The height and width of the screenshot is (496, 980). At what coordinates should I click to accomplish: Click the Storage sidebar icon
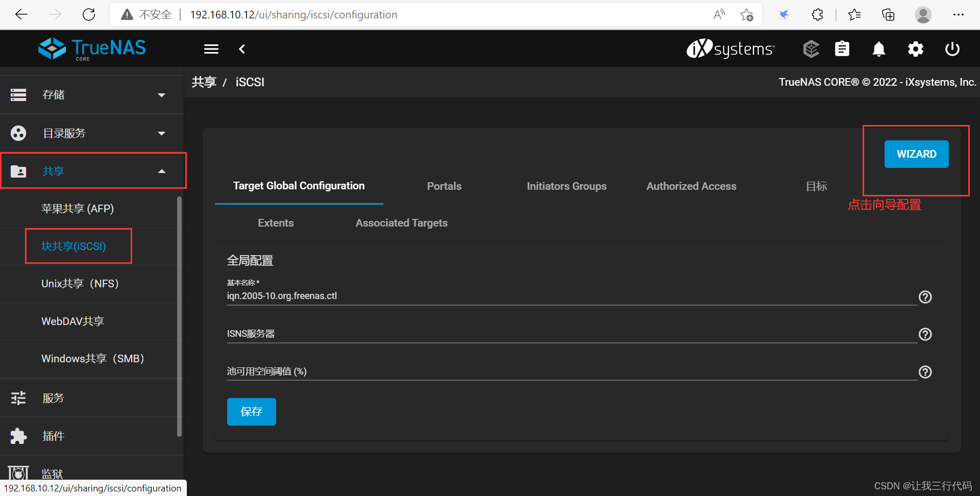click(18, 95)
